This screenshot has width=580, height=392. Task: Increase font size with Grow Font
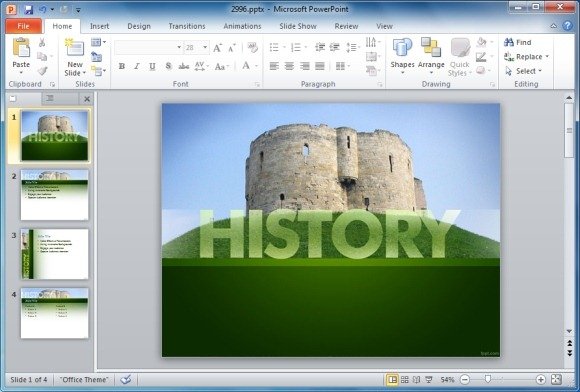[217, 48]
